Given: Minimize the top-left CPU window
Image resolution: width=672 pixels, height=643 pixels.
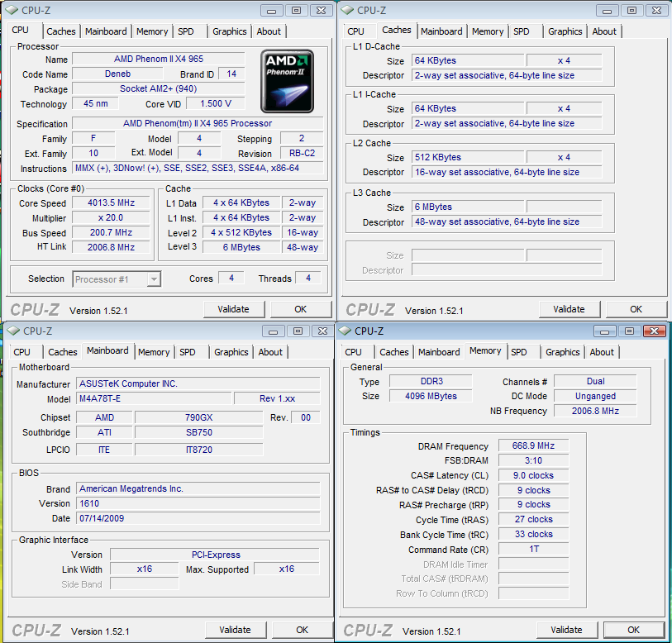Looking at the screenshot, I should 272,10.
